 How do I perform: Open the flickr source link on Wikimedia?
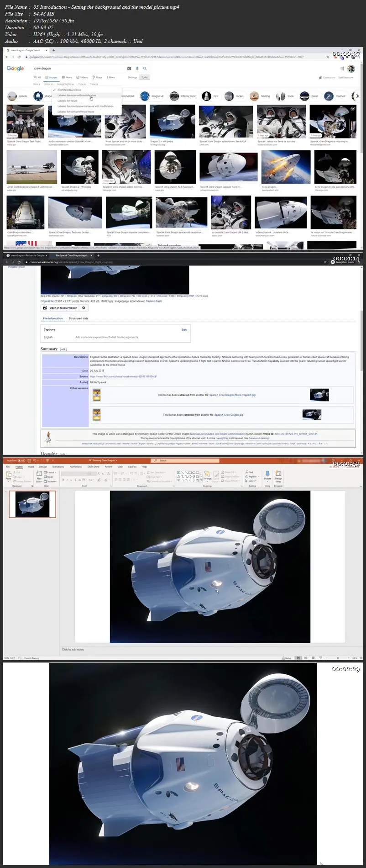click(123, 376)
